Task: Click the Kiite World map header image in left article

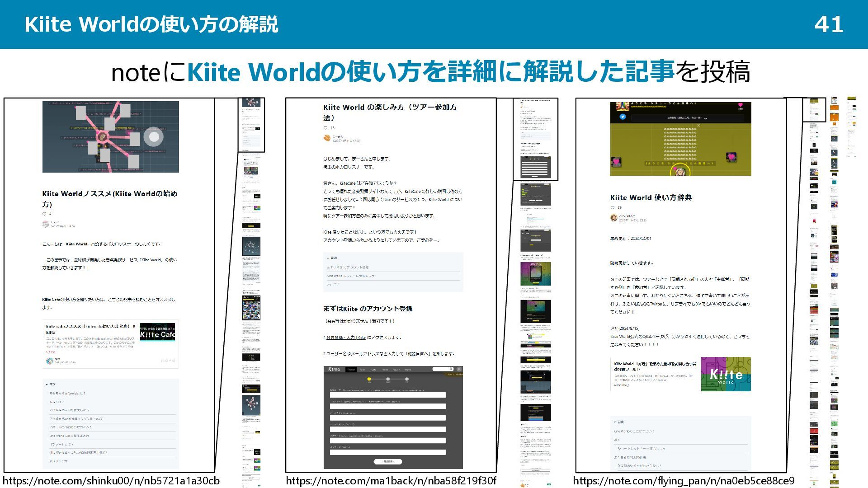Action: (x=111, y=137)
